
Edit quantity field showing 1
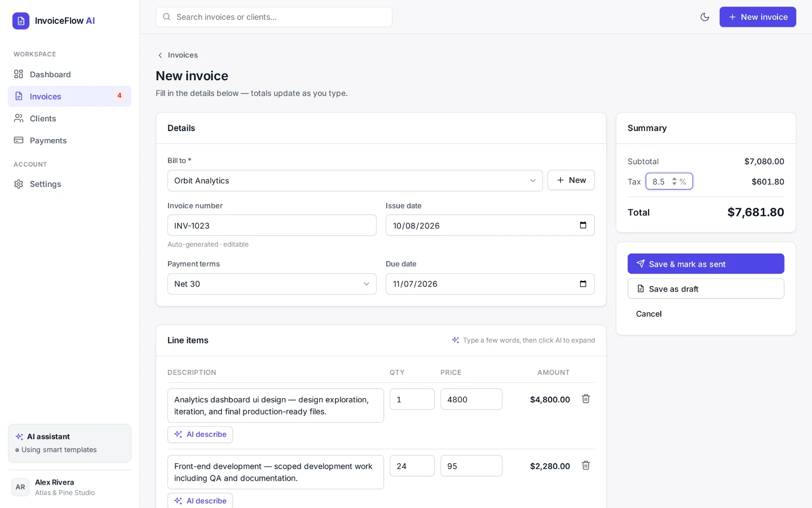[412, 399]
